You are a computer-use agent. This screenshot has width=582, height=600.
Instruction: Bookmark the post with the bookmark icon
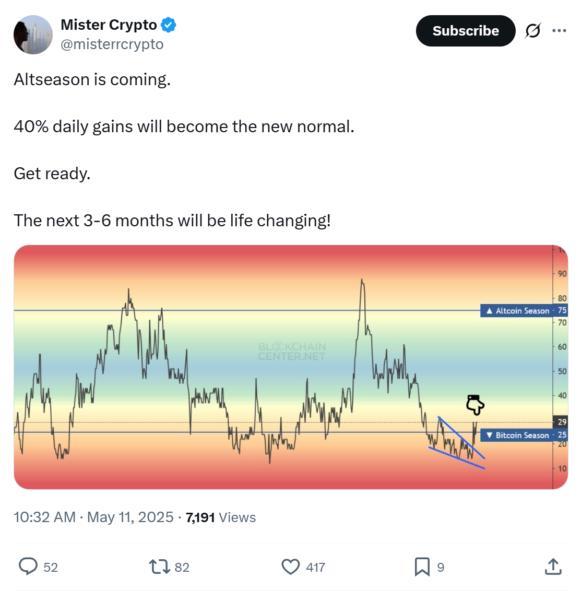point(422,567)
